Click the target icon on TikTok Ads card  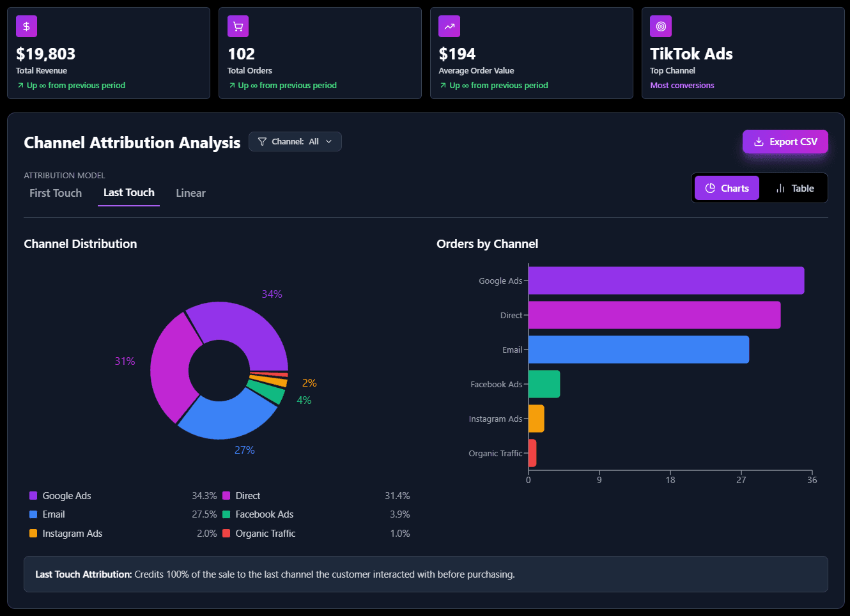(x=660, y=26)
